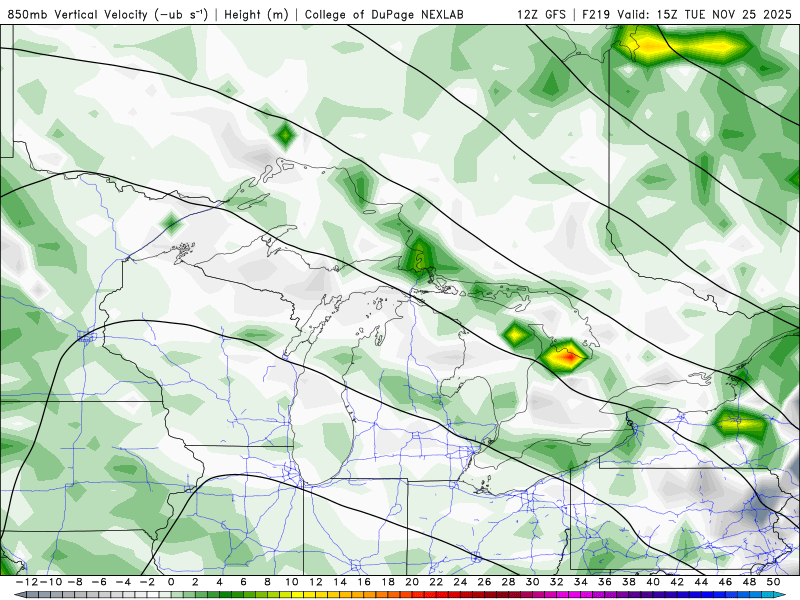This screenshot has width=800, height=600.
Task: Click the '4' legend value
Action: (219, 582)
